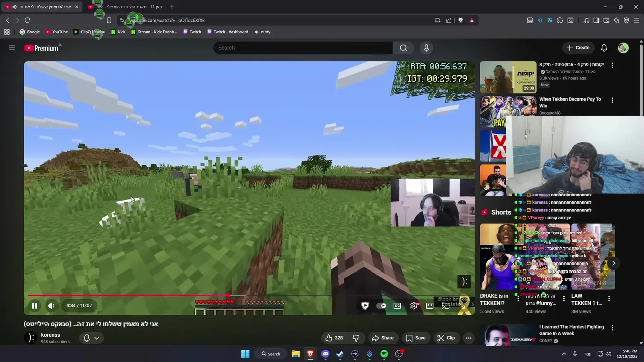Enter full screen mode

coord(462,305)
